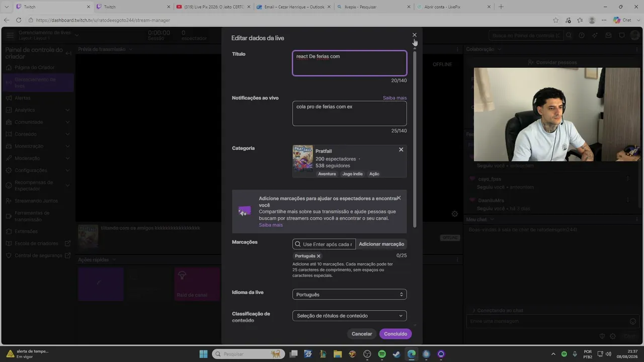
Task: Click the Concluído button
Action: (395, 334)
